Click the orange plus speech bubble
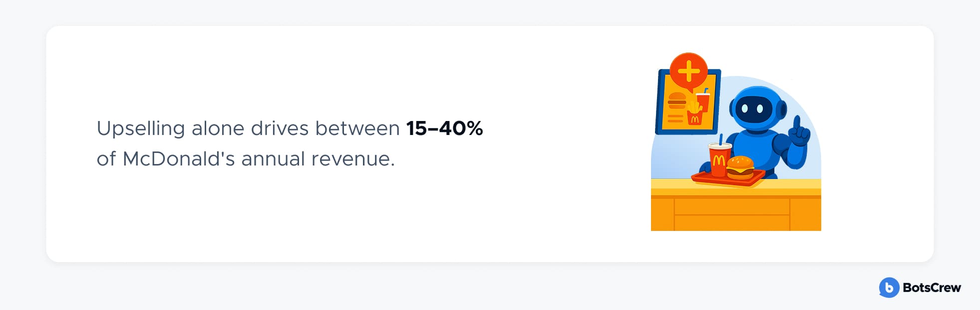 (688, 72)
